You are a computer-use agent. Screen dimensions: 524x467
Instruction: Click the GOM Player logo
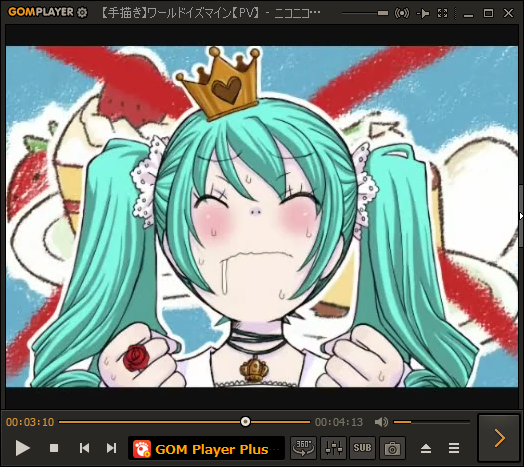tap(40, 12)
